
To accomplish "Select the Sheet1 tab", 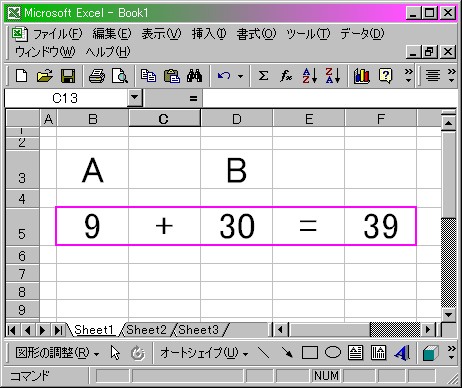I will point(94,330).
